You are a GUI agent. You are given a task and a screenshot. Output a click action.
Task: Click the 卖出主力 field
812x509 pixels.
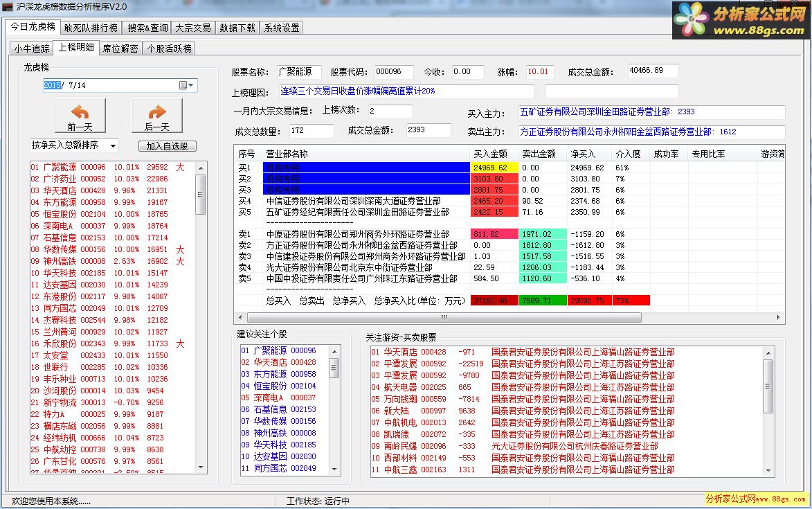pyautogui.click(x=651, y=132)
